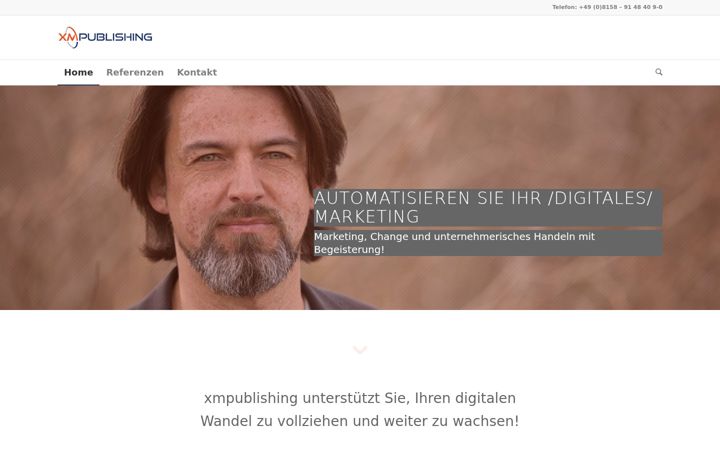Click the XM Publishing logo
The image size is (720, 450).
tap(105, 37)
